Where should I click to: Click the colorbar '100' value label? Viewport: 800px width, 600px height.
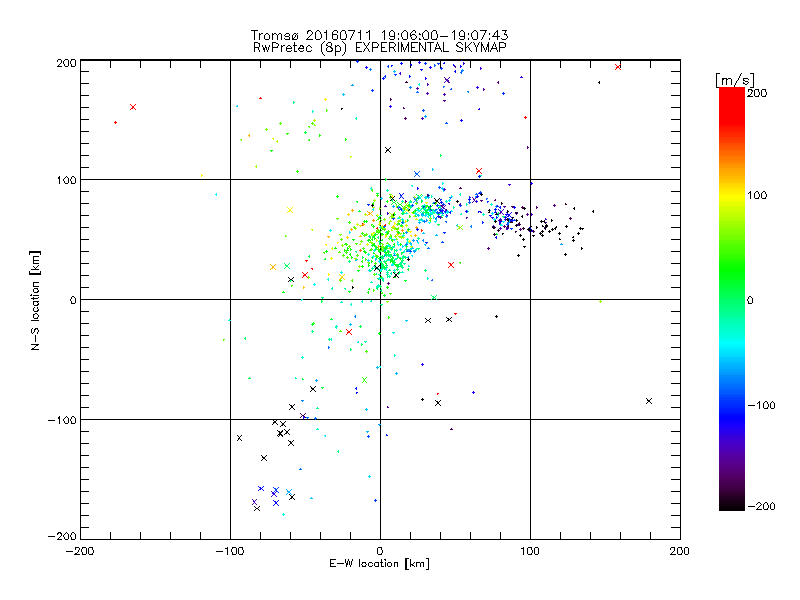(757, 195)
